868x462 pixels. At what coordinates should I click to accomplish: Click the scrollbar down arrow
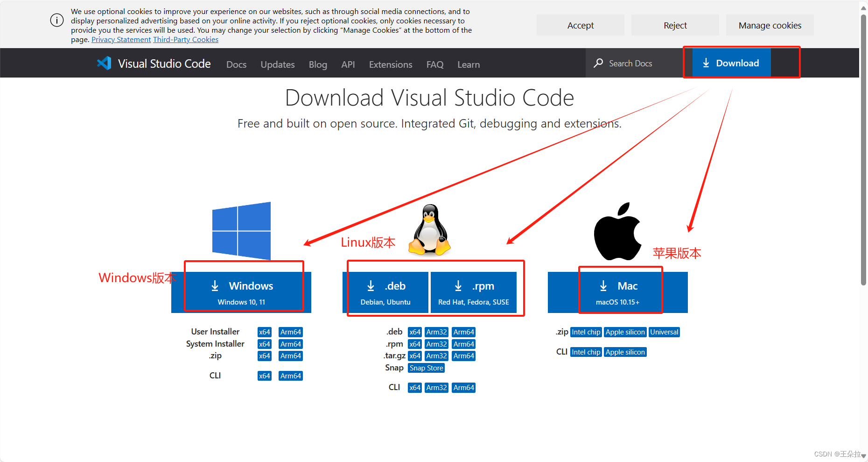[864, 456]
